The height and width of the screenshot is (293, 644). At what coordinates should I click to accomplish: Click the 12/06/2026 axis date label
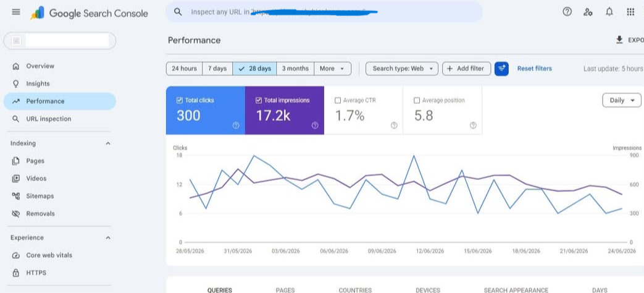(x=430, y=251)
